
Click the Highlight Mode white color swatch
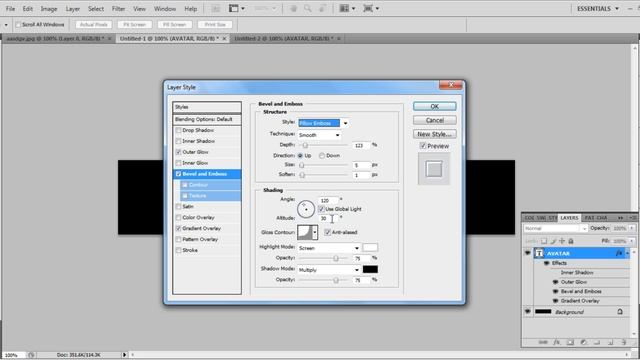[x=370, y=247]
